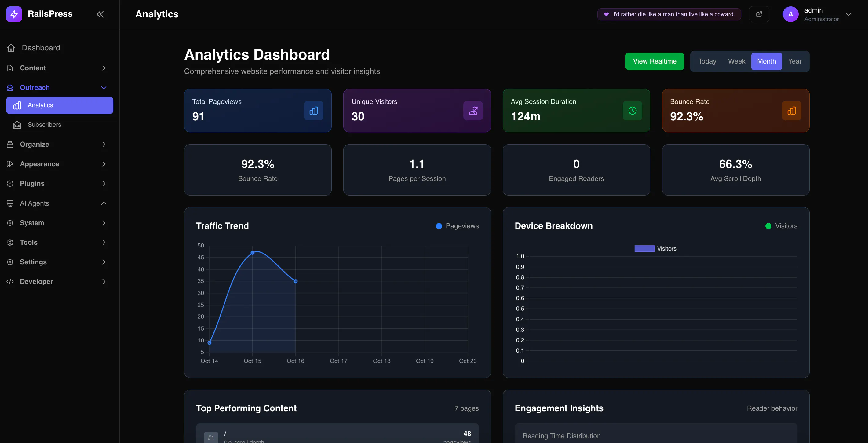Image resolution: width=868 pixels, height=443 pixels.
Task: Click the heart icon in quote banner
Action: pos(606,14)
